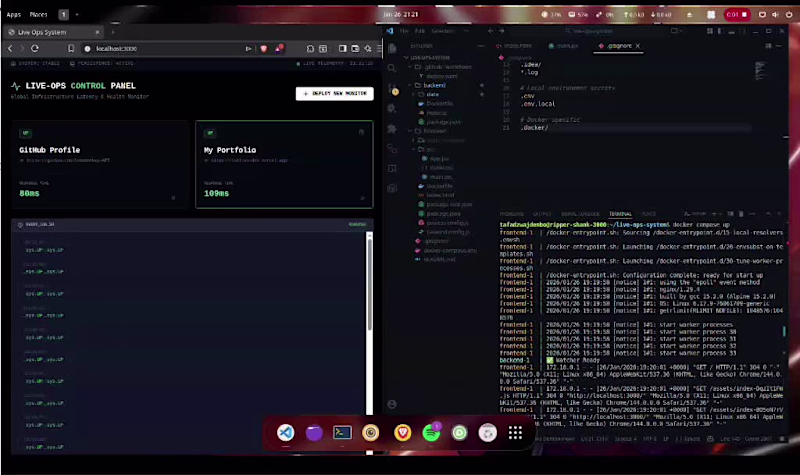Open VS Code Accounts icon at the bottom of the activity bar

coord(392,404)
